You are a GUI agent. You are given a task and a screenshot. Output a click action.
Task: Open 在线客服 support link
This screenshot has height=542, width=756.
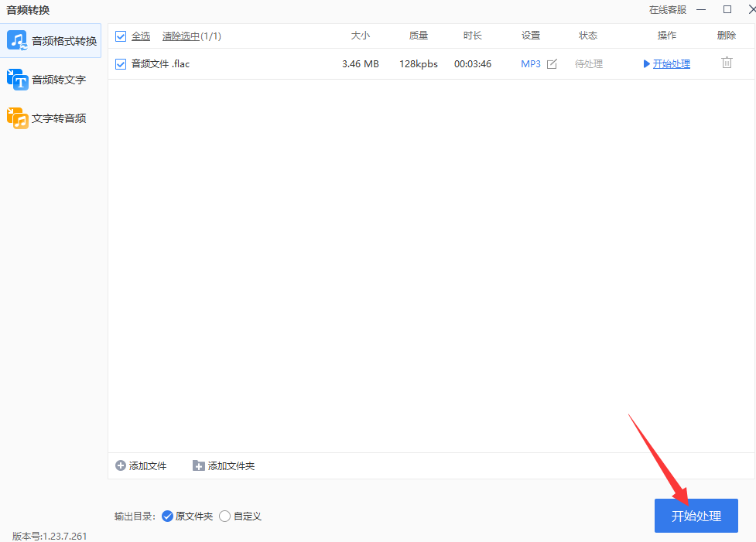click(x=667, y=9)
